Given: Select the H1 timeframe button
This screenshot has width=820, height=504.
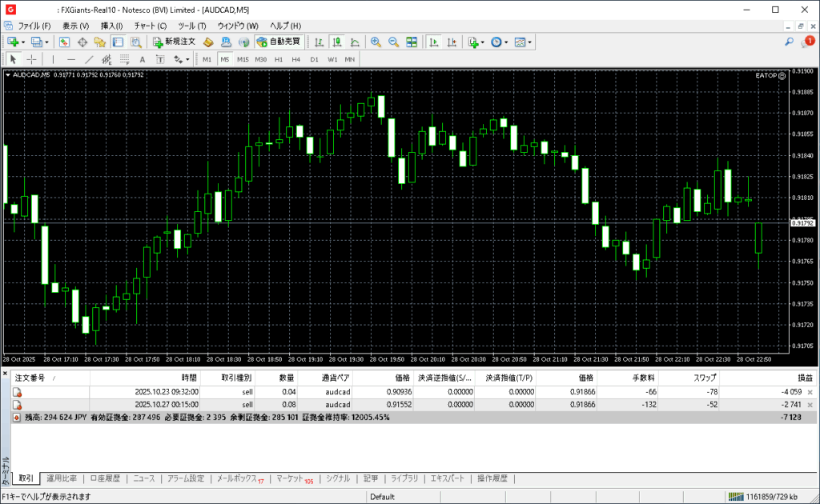Looking at the screenshot, I should click(x=279, y=59).
